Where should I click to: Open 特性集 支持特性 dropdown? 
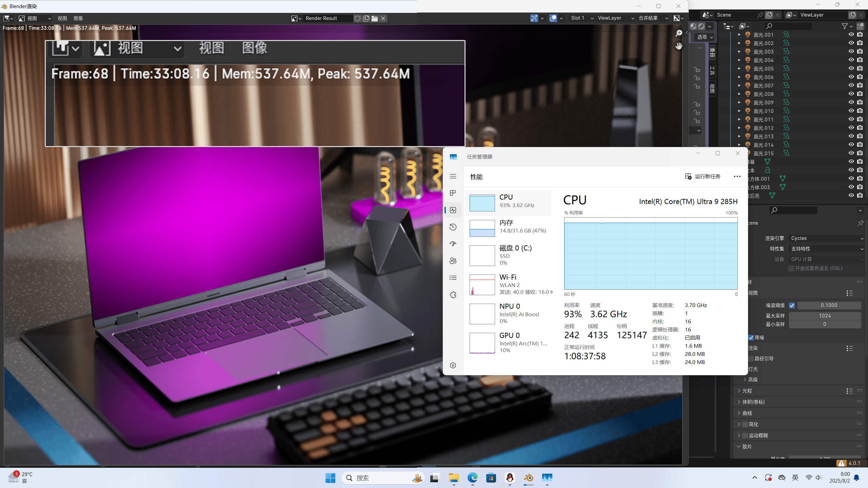pyautogui.click(x=827, y=249)
